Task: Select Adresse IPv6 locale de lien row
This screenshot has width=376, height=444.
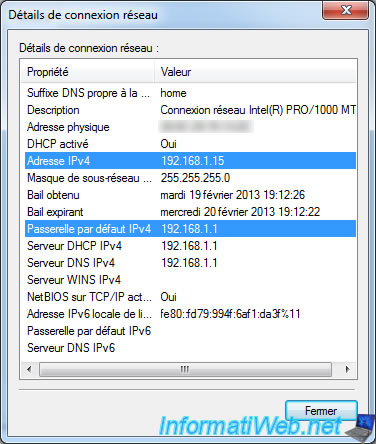Action: [190, 314]
